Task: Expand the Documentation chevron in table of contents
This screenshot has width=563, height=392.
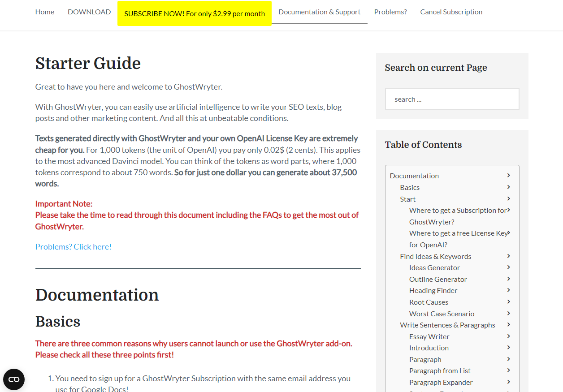Action: (509, 175)
